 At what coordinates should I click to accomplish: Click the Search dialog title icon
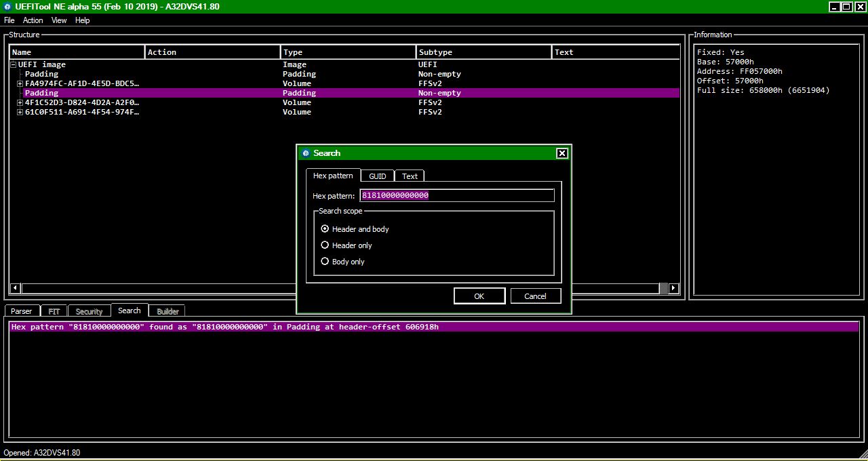[x=306, y=153]
